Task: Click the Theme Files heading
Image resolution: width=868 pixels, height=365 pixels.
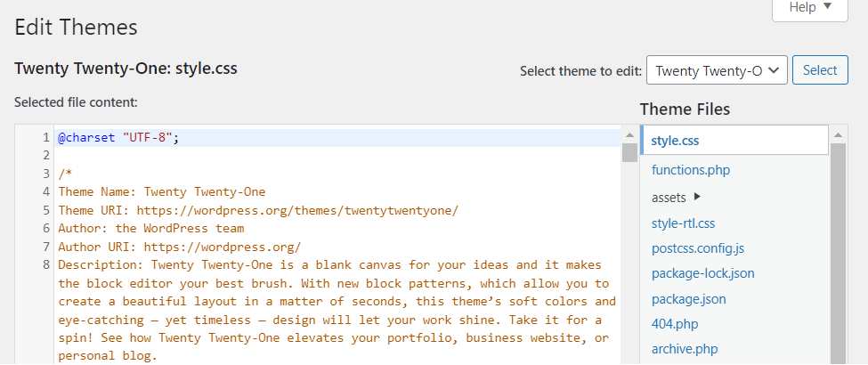Action: tap(685, 109)
